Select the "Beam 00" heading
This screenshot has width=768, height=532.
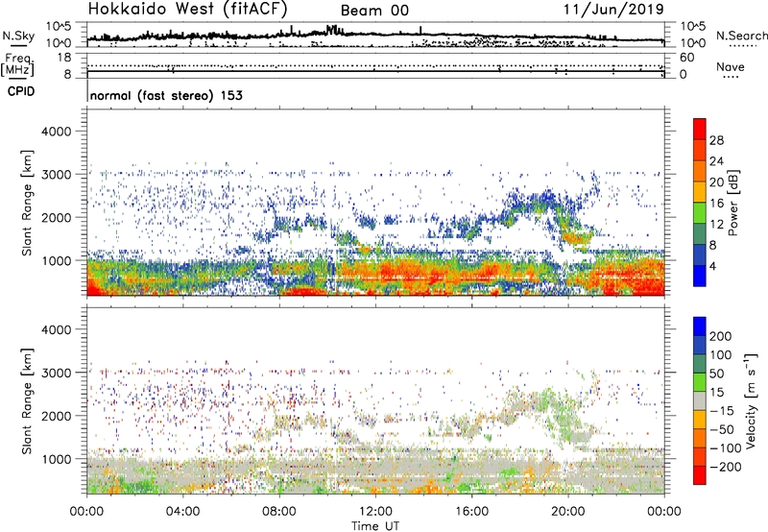(x=374, y=11)
